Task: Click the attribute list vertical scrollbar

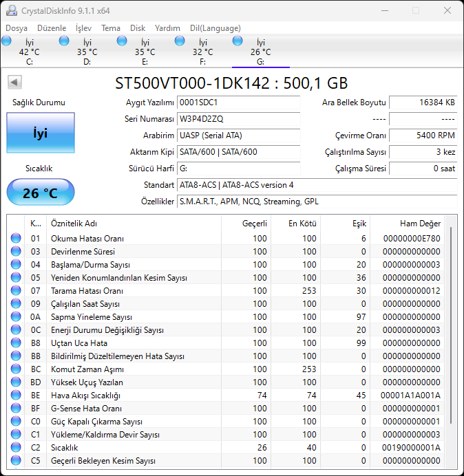Action: click(x=451, y=325)
